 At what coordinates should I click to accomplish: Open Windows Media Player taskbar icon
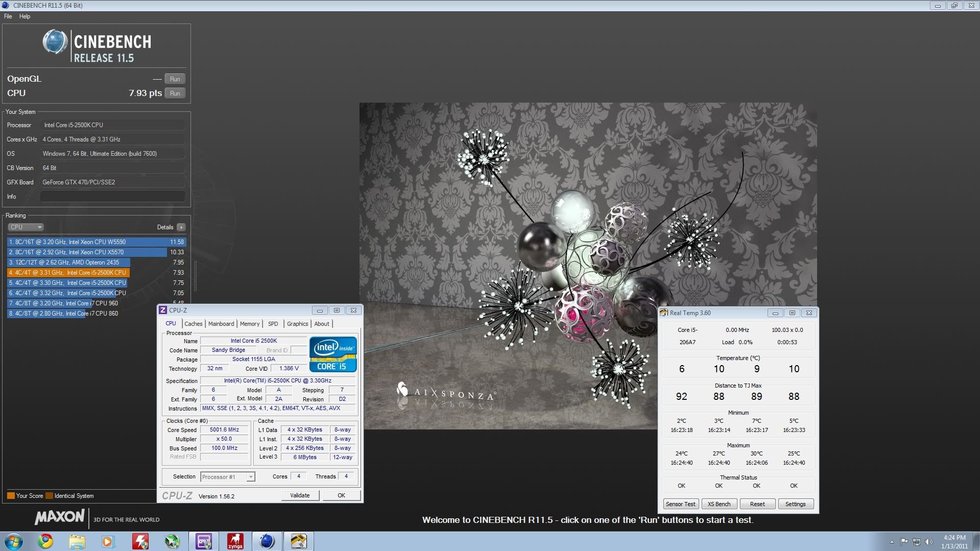[x=108, y=541]
